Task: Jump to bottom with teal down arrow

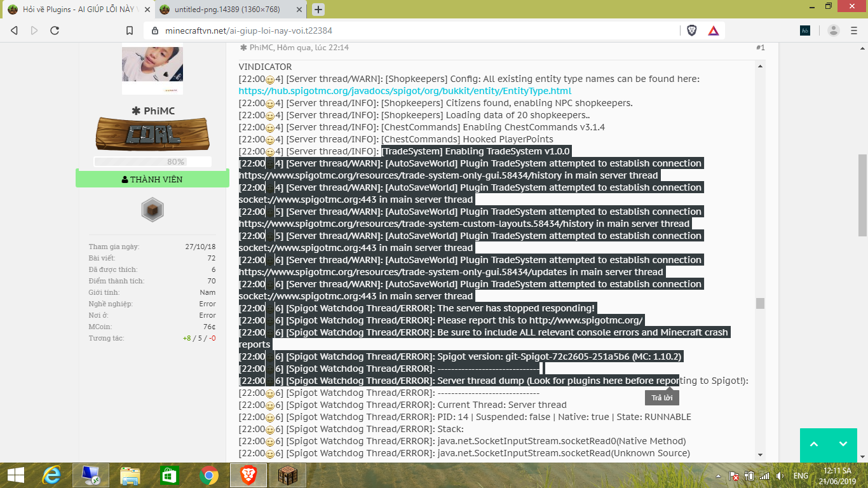Action: pyautogui.click(x=843, y=444)
